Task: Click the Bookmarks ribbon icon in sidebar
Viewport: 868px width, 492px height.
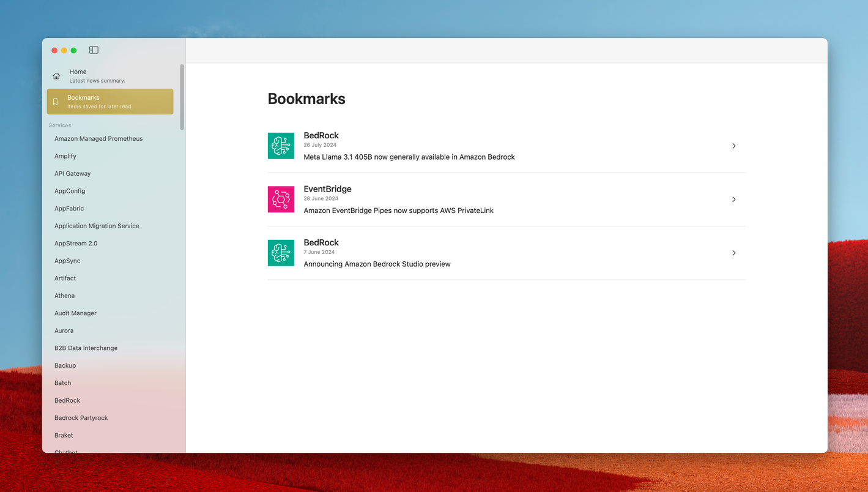Action: tap(55, 102)
